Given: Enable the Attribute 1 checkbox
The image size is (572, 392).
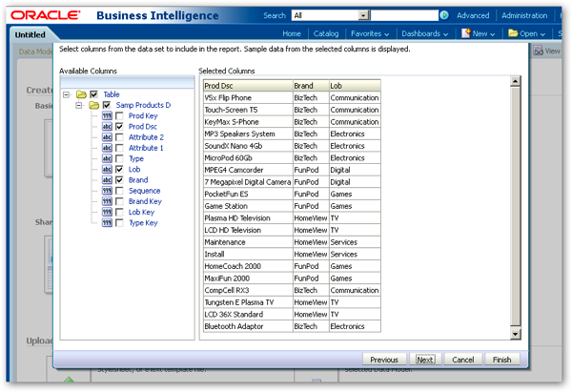Looking at the screenshot, I should [x=119, y=148].
